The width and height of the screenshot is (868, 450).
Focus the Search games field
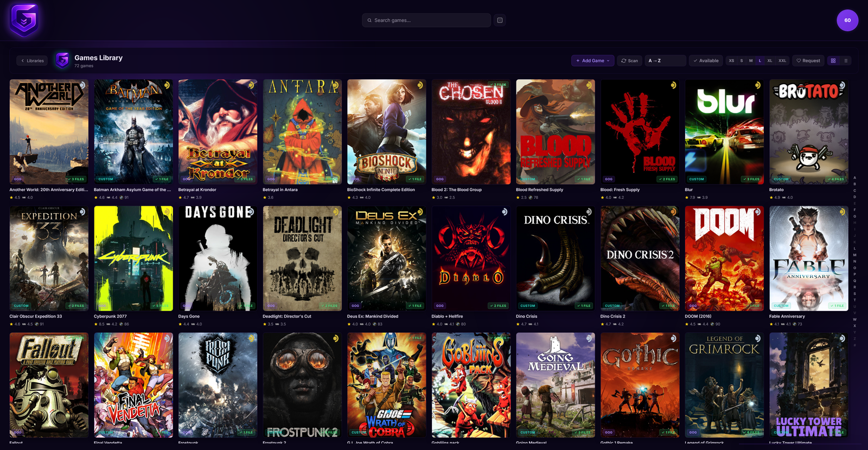[426, 20]
